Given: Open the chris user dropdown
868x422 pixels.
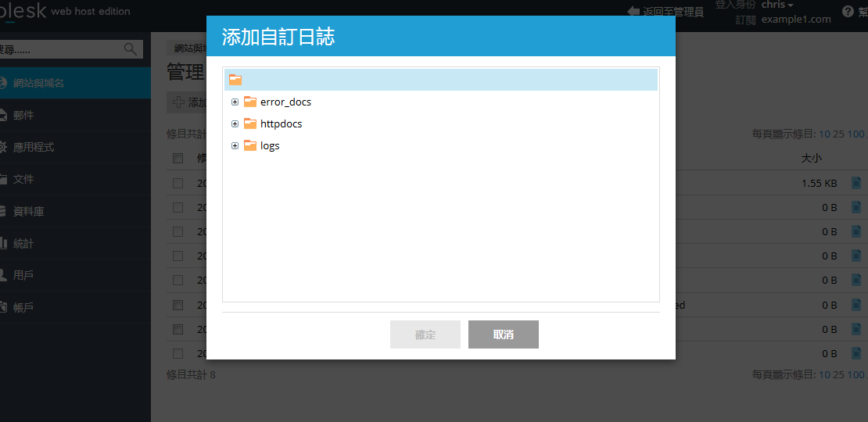Looking at the screenshot, I should 777,5.
